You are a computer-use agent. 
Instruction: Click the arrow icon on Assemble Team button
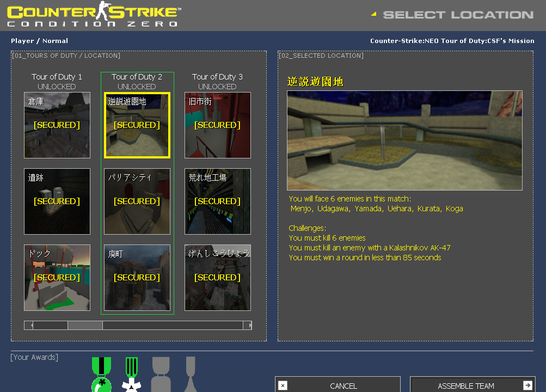tap(527, 385)
